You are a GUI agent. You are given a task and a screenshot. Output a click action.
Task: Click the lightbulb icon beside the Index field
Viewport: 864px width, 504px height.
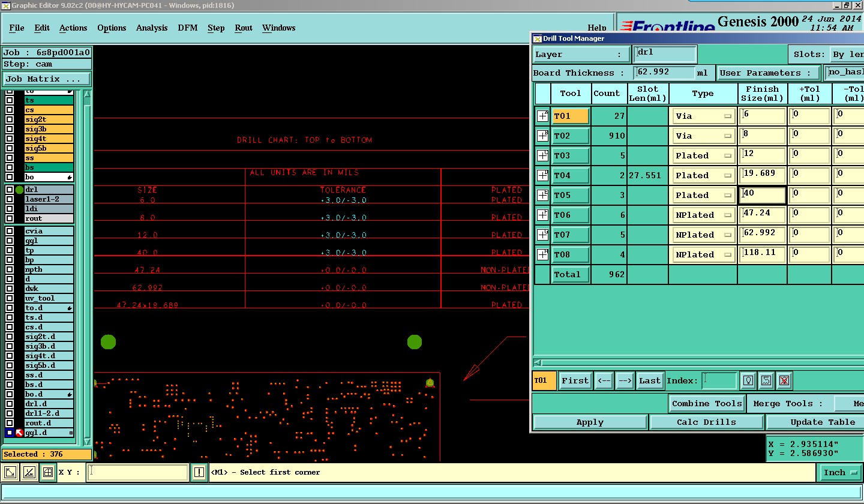tap(748, 380)
